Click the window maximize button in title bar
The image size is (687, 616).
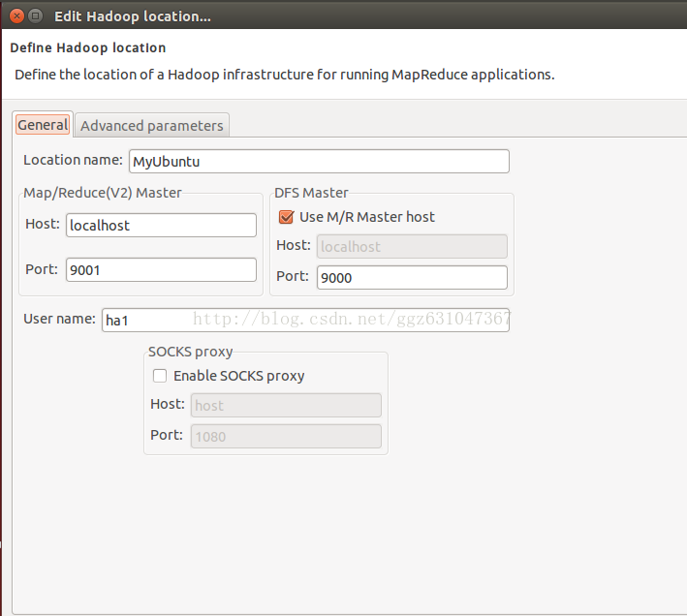click(36, 16)
